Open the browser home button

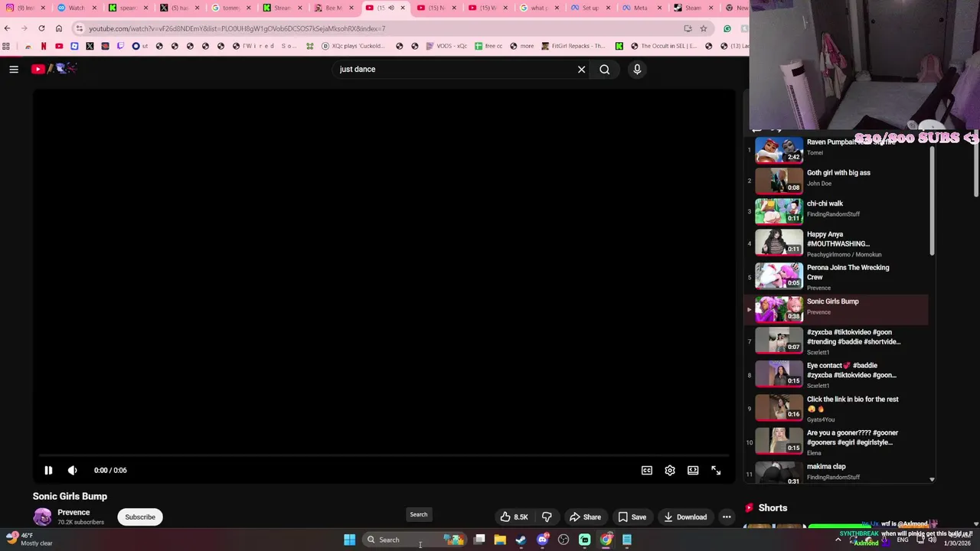(59, 28)
